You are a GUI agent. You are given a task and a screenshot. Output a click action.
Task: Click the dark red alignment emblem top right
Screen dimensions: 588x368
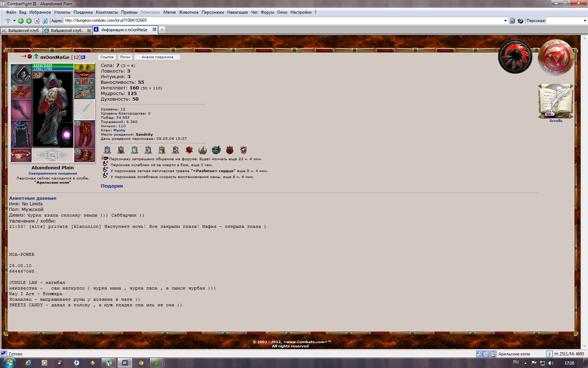click(515, 56)
